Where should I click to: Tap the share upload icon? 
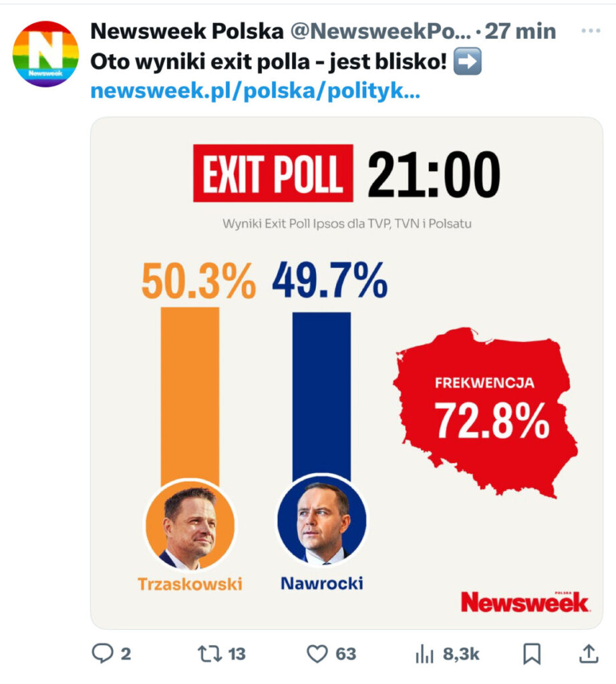coord(589,653)
